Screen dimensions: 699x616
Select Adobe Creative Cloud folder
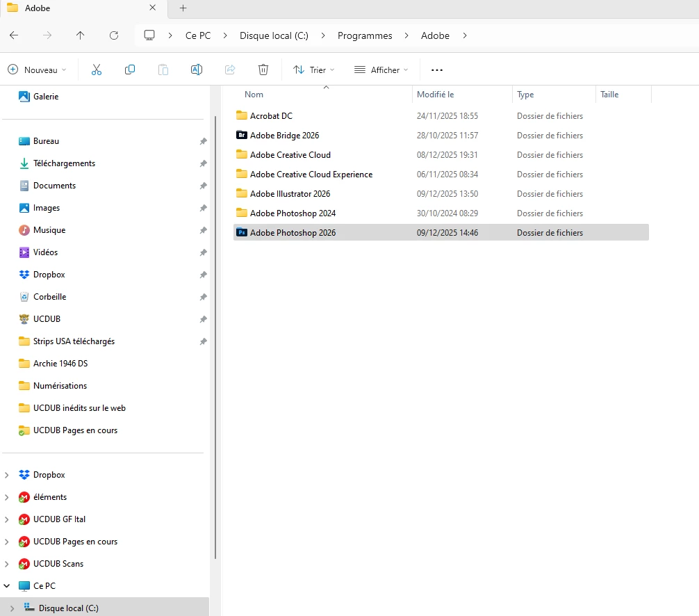tap(290, 154)
